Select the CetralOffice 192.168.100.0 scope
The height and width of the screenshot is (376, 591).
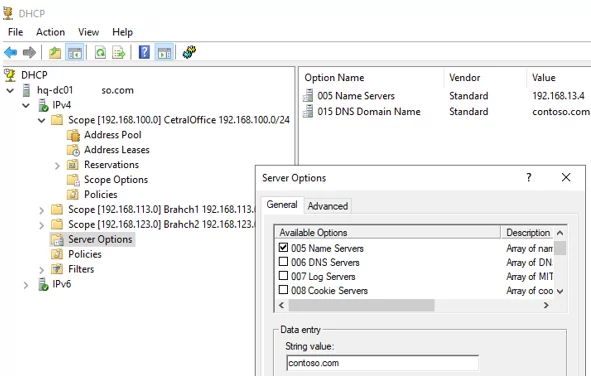click(x=179, y=120)
